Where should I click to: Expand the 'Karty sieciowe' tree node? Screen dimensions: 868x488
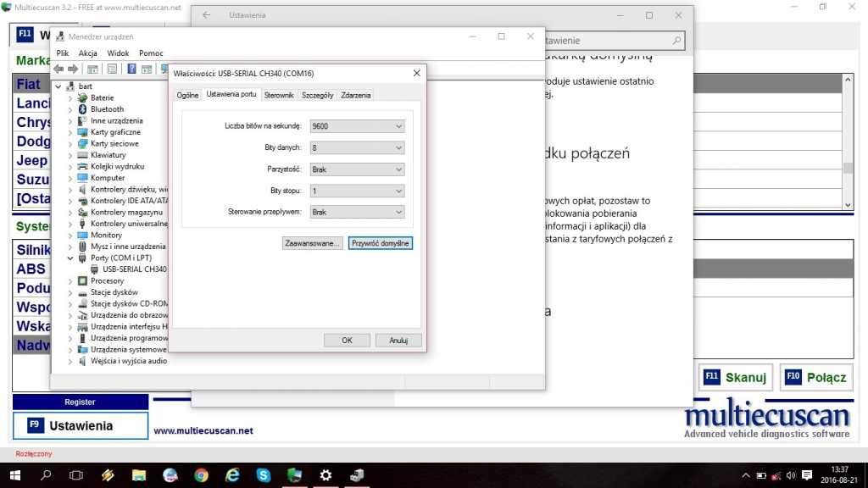[x=70, y=143]
